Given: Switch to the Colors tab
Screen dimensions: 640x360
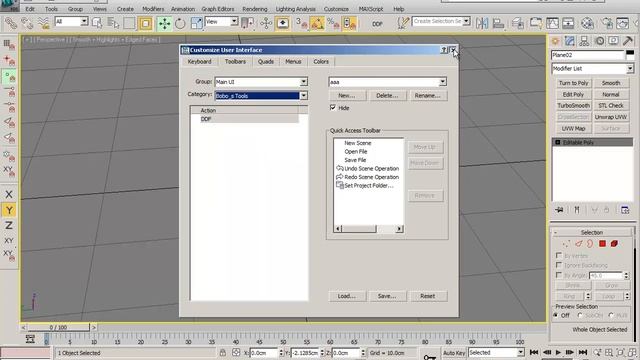Looking at the screenshot, I should (x=321, y=62).
